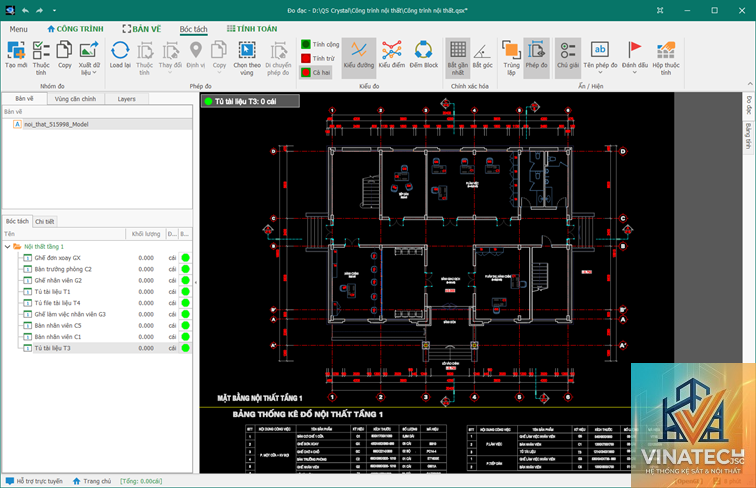
Task: Click the Load lại refresh icon
Action: point(120,50)
